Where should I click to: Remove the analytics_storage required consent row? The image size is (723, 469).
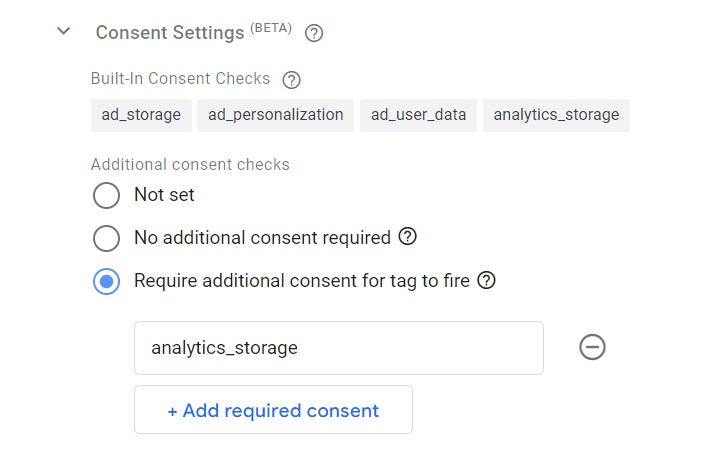593,347
